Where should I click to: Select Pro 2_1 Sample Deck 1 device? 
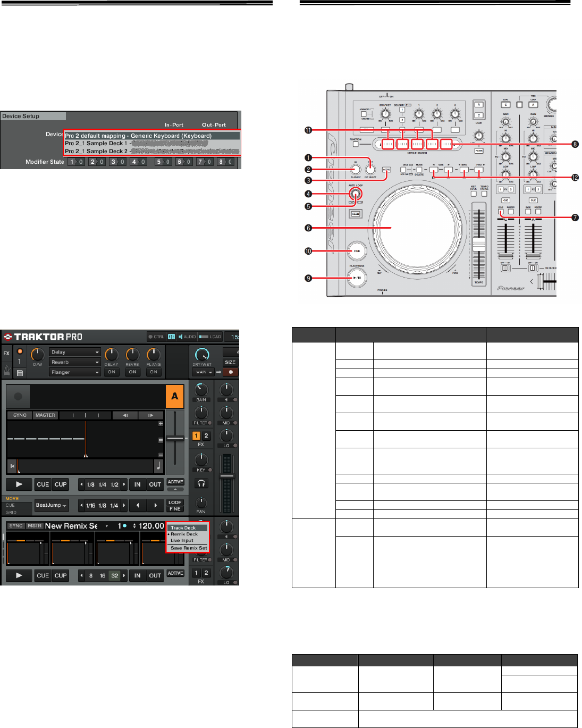coord(152,143)
